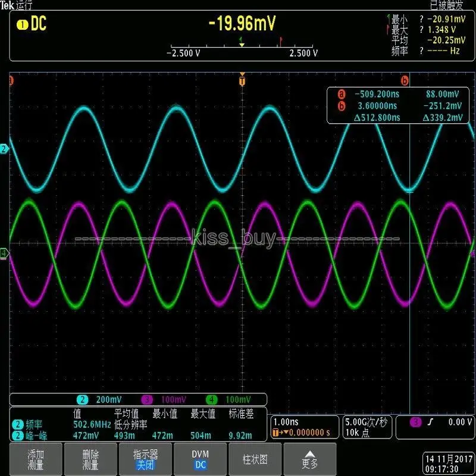Viewport: 476px width, 476px height.
Task: Expand the 更多 (More) menu with up arrow
Action: pyautogui.click(x=309, y=459)
